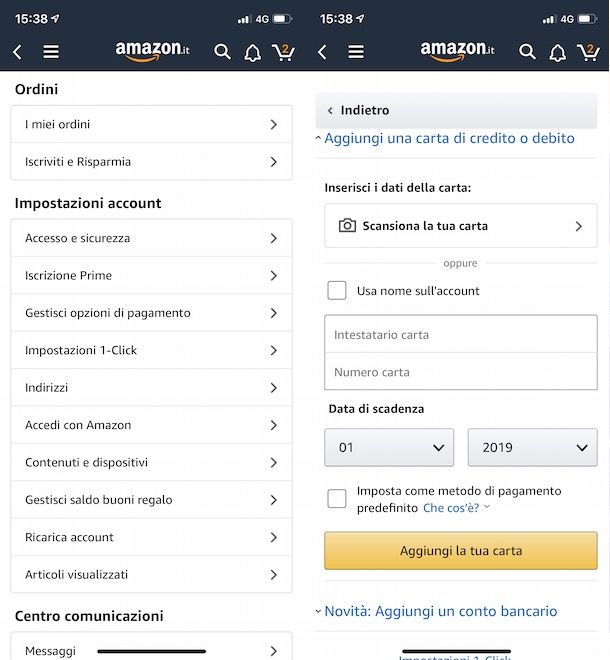The height and width of the screenshot is (660, 610).
Task: Open the expiry month dropdown showing 01
Action: point(389,448)
